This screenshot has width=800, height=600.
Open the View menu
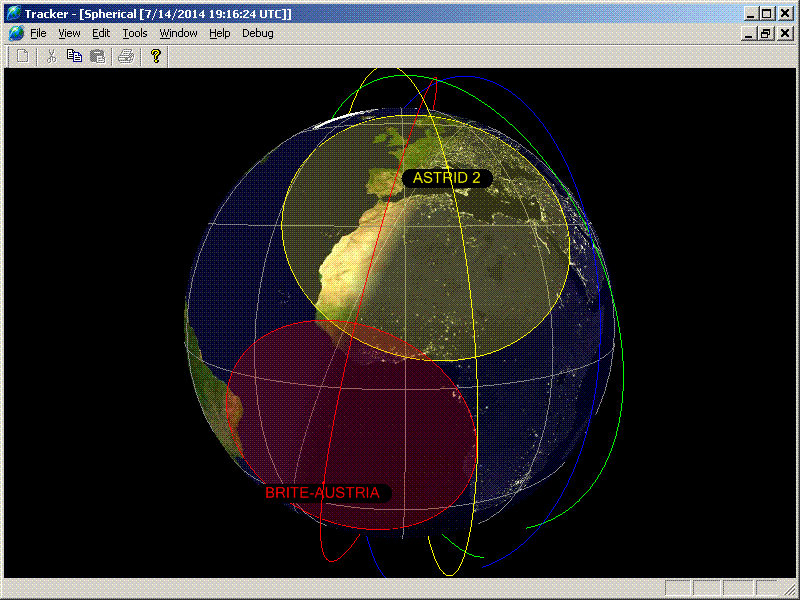[x=69, y=34]
